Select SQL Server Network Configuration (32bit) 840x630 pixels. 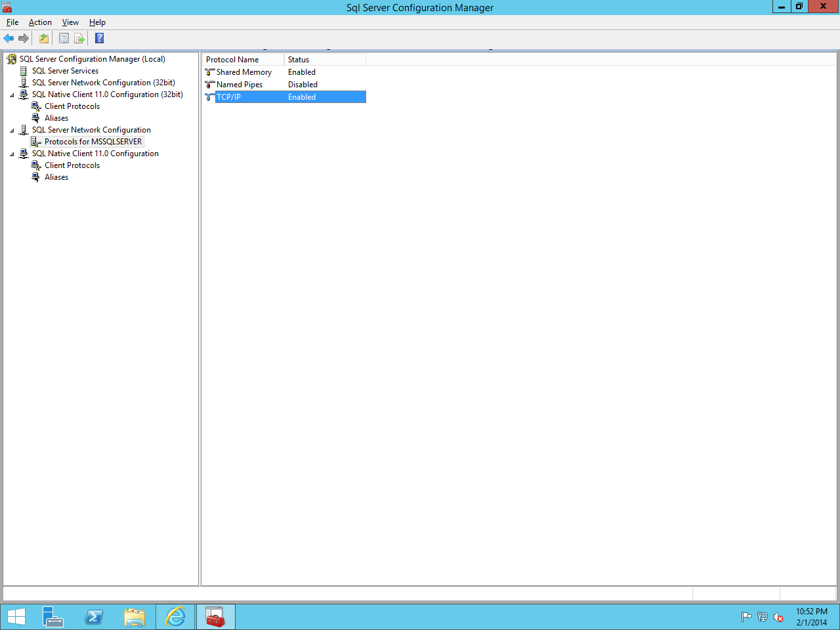click(x=103, y=83)
